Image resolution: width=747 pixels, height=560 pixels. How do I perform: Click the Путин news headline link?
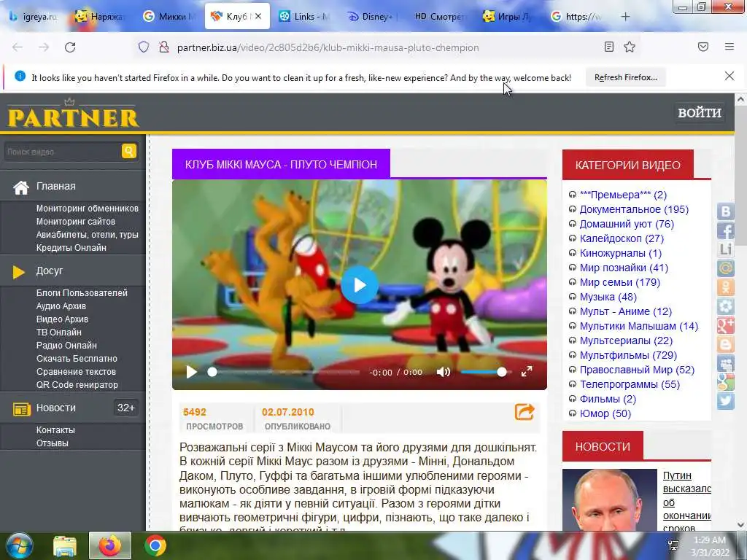click(686, 500)
